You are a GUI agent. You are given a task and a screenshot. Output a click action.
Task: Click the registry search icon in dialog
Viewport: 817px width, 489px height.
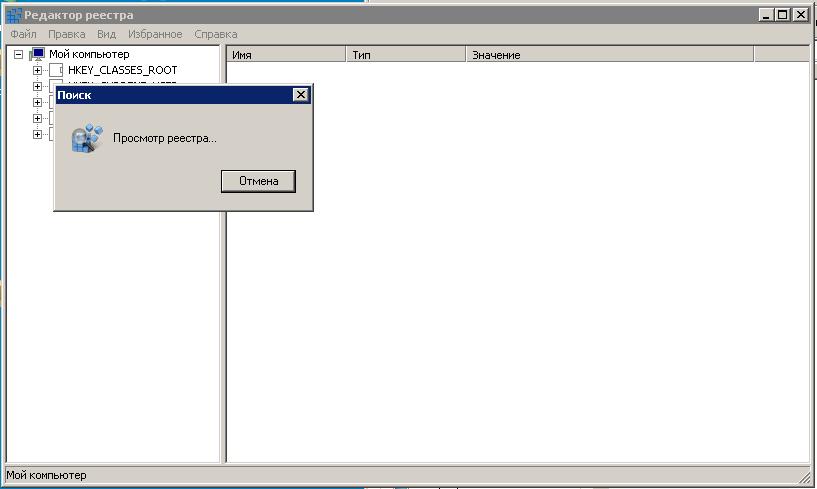coord(87,139)
